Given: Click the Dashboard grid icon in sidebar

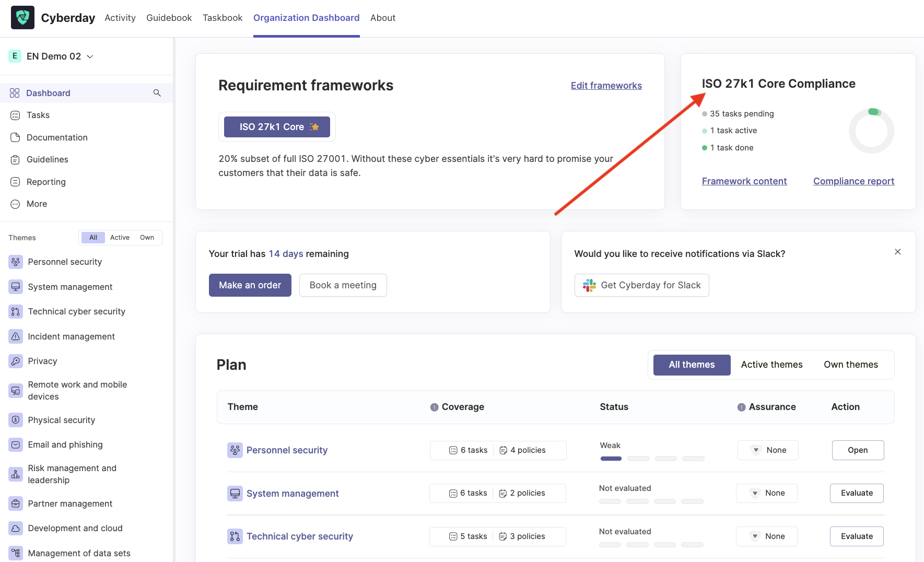Looking at the screenshot, I should coord(15,93).
